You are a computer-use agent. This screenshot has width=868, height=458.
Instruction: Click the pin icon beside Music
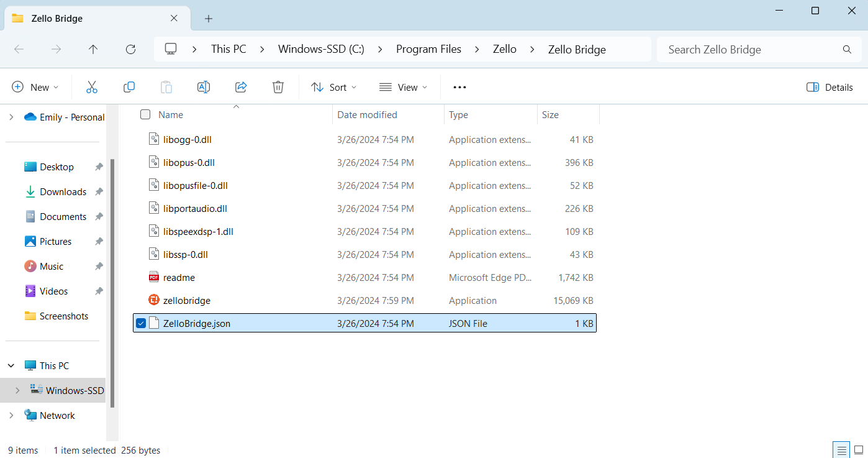click(x=99, y=266)
